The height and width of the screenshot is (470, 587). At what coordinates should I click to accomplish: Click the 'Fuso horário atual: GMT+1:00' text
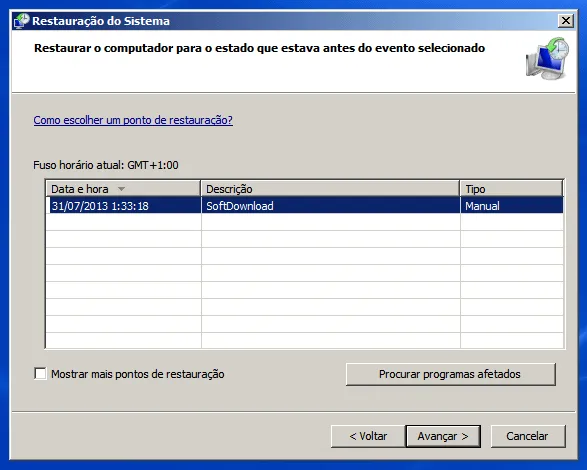tap(106, 165)
